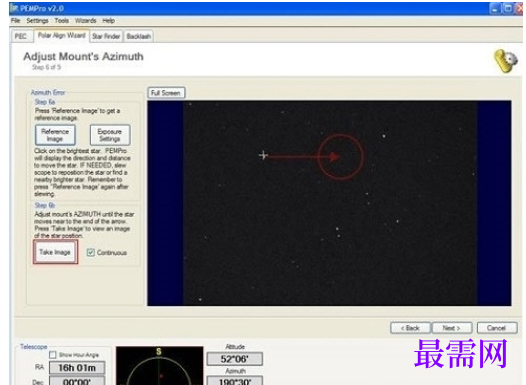This screenshot has height=385, width=526.
Task: Open the Settings menu
Action: [x=38, y=21]
